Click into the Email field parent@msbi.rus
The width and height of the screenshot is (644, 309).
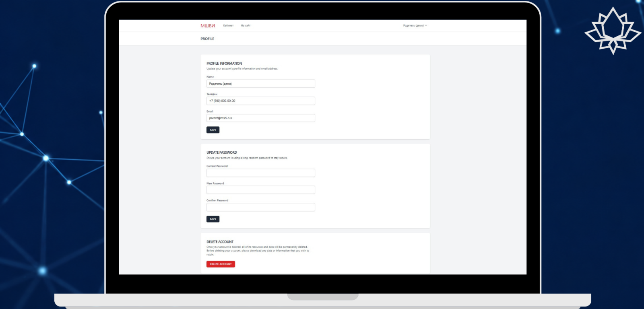coord(261,118)
